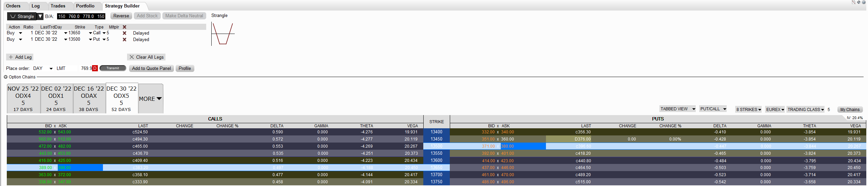Click the help globe icon at top right
Screen dimensions: 868x186
tap(864, 2)
